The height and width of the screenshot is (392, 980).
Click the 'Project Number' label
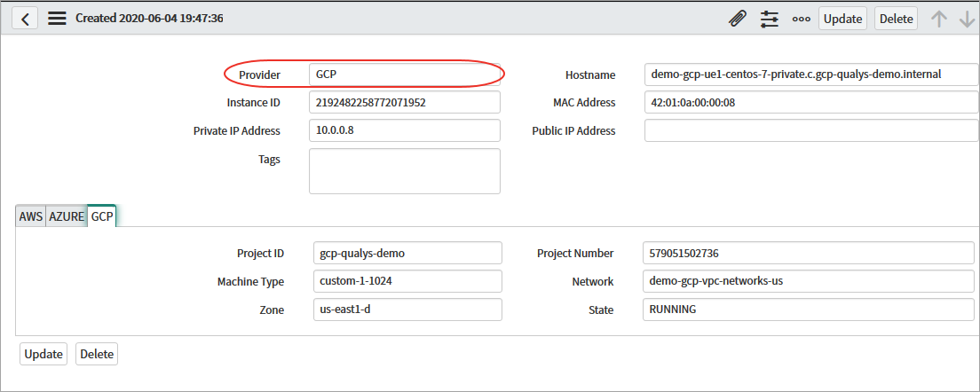coord(575,254)
